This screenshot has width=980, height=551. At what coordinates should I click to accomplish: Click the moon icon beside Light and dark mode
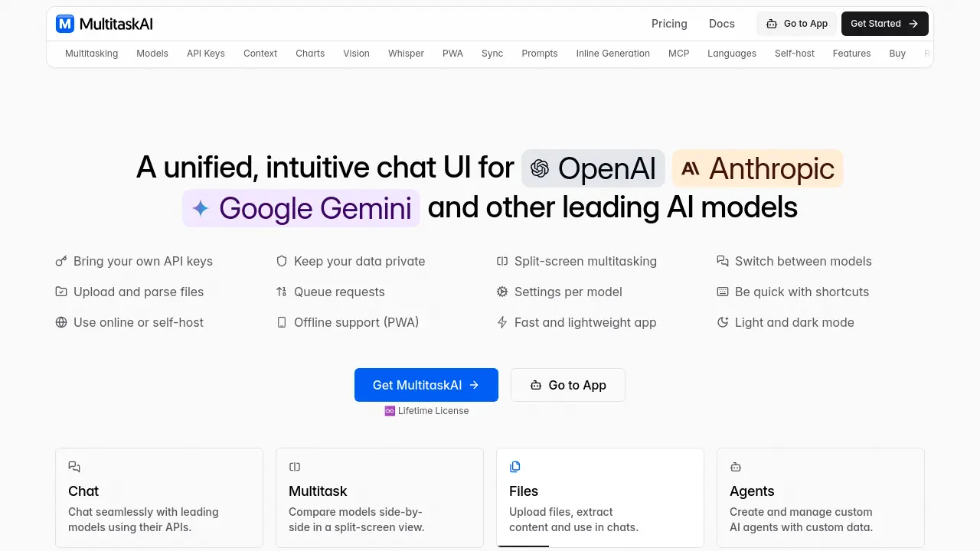click(723, 322)
